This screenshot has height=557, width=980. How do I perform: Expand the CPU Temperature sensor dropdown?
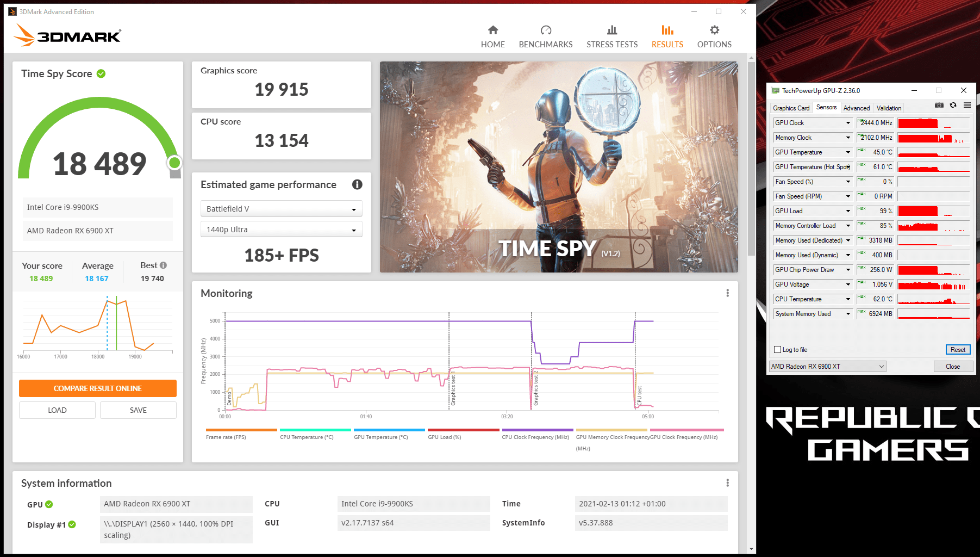848,299
